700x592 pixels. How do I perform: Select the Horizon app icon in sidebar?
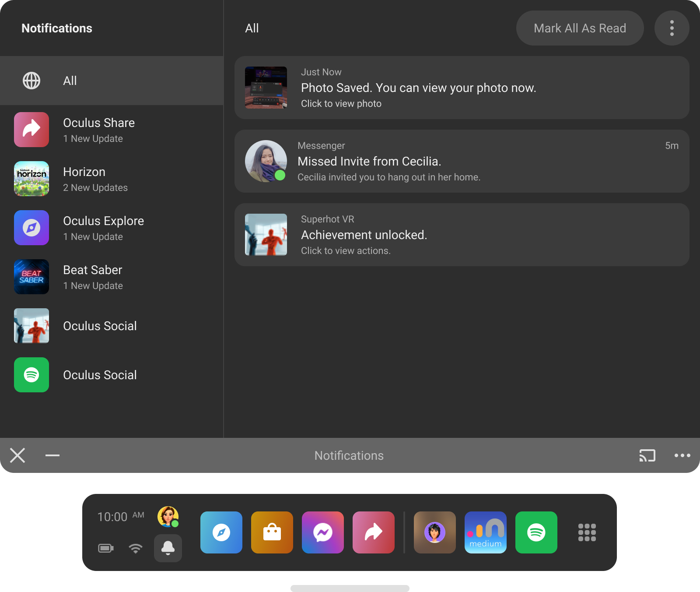point(31,179)
